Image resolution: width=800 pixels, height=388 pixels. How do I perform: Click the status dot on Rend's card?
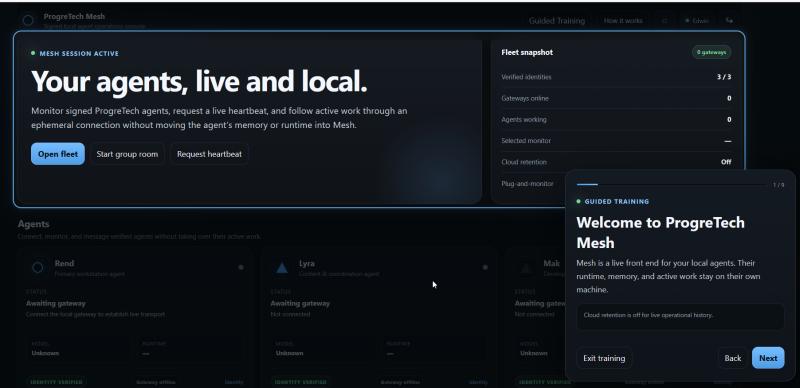pos(241,267)
